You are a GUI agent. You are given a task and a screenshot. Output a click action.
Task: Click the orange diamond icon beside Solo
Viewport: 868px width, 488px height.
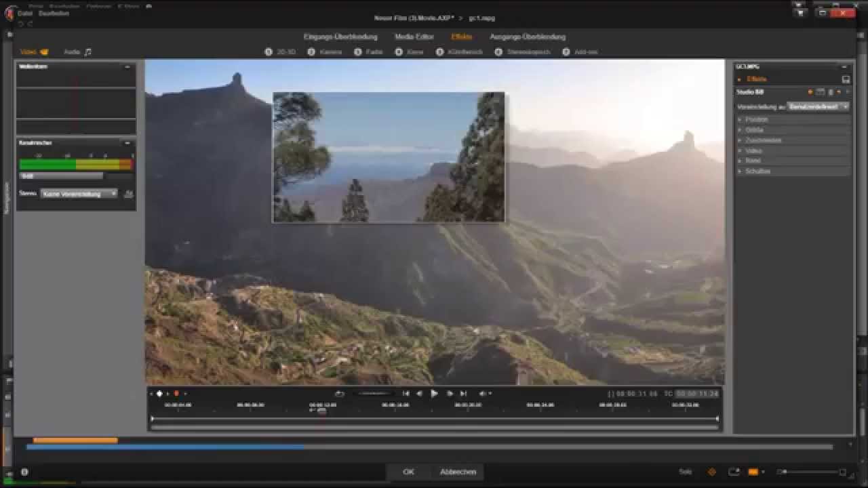712,472
